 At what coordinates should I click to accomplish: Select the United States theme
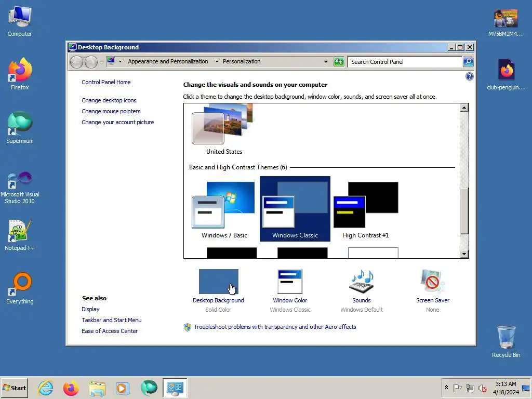tap(224, 129)
